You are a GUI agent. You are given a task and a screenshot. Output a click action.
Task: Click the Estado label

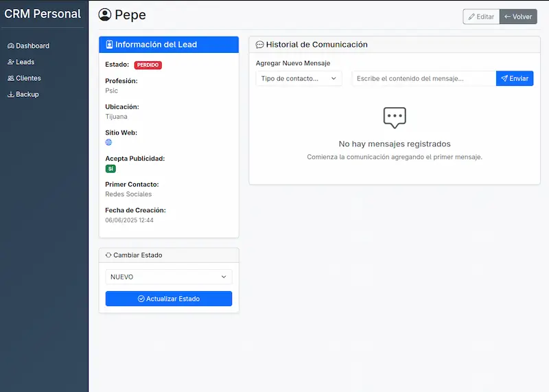click(117, 65)
